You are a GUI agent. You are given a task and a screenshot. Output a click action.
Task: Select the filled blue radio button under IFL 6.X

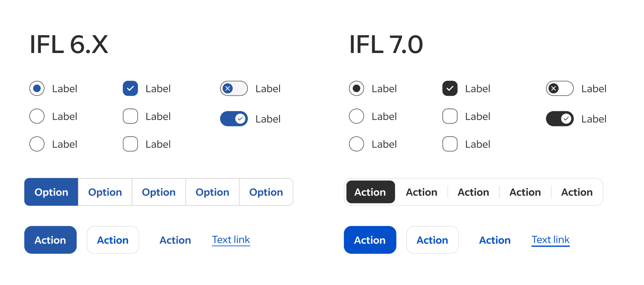coord(37,88)
